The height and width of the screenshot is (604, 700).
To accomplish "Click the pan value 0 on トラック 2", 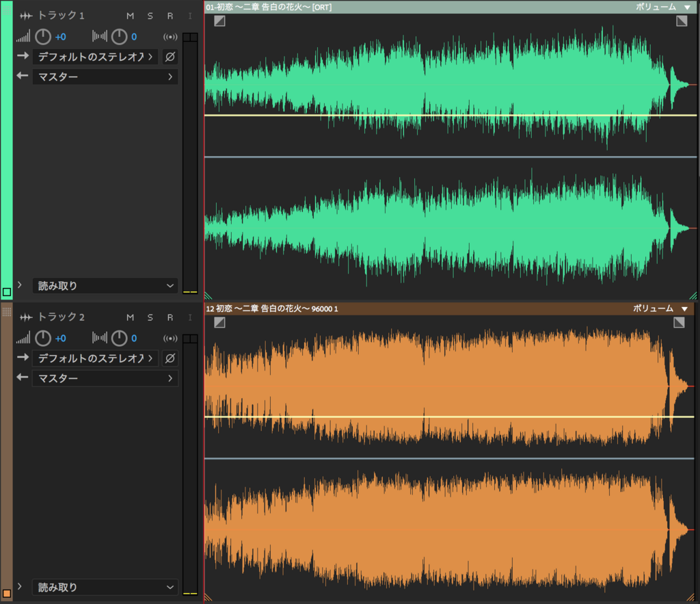I will (134, 338).
